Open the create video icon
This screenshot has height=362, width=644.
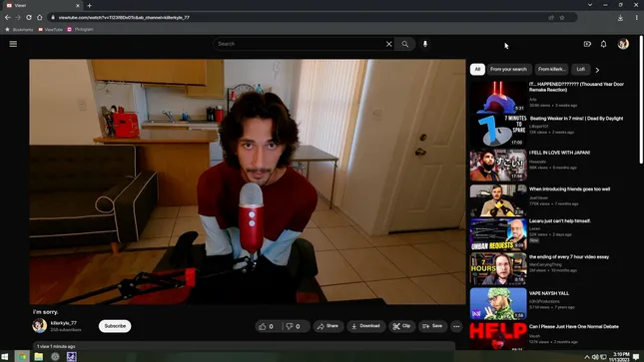click(x=587, y=44)
